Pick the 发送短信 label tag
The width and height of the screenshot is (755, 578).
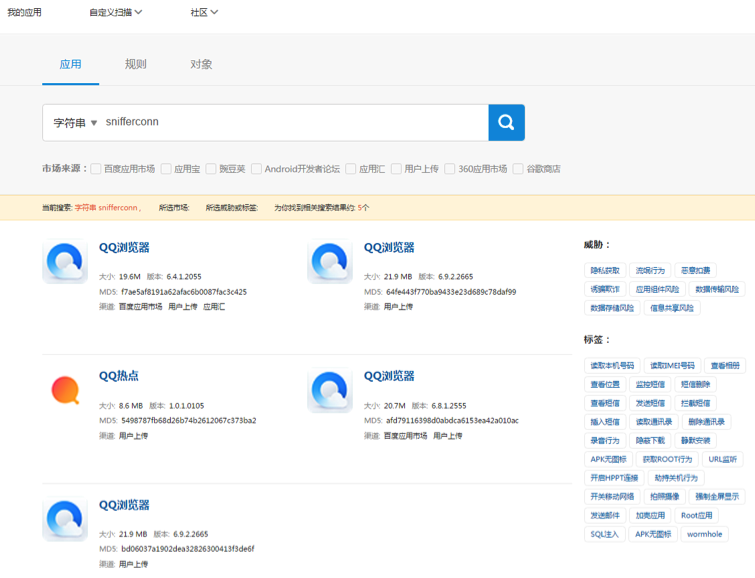pyautogui.click(x=650, y=403)
